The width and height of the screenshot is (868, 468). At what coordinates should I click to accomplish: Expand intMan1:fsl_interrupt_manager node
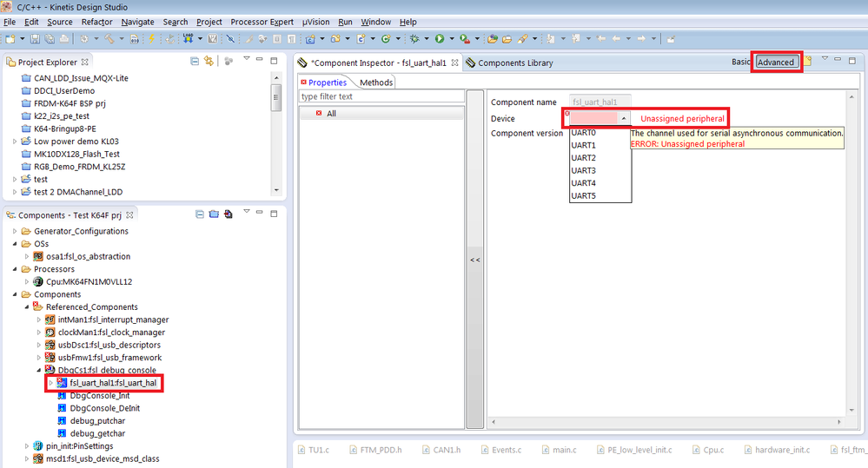[39, 320]
